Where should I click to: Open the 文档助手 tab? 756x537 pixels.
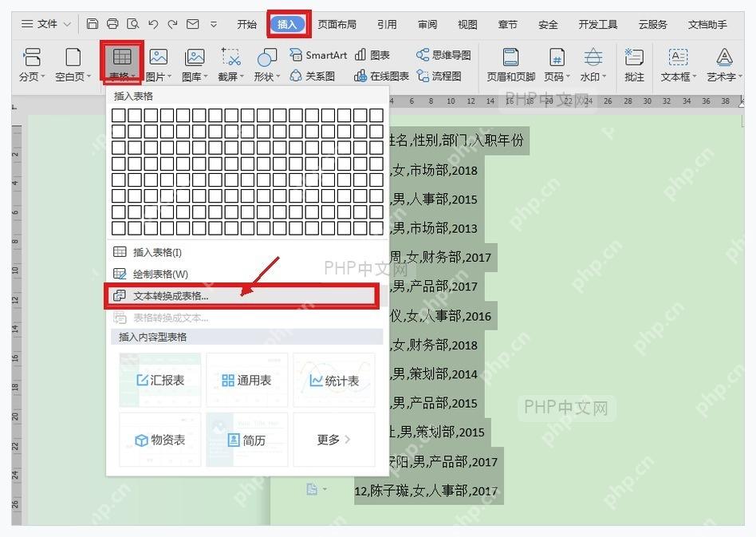click(707, 24)
